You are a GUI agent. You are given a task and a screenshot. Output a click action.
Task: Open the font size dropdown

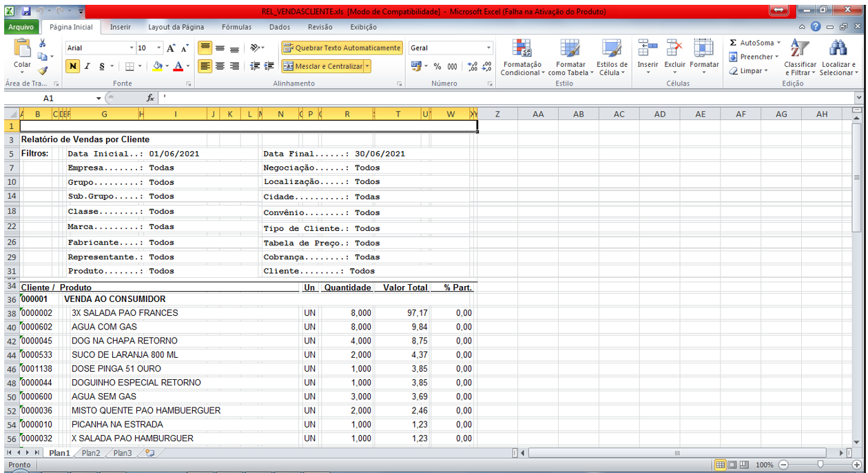159,48
